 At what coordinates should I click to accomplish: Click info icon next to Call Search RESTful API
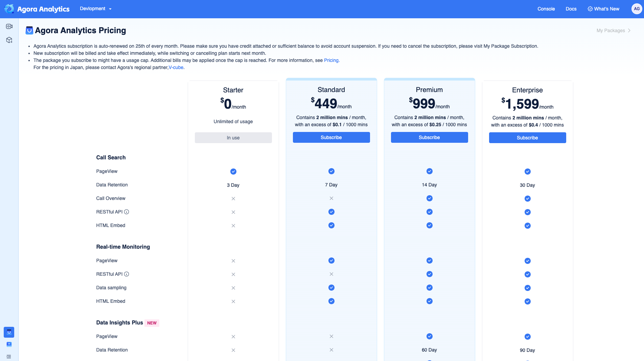point(127,212)
